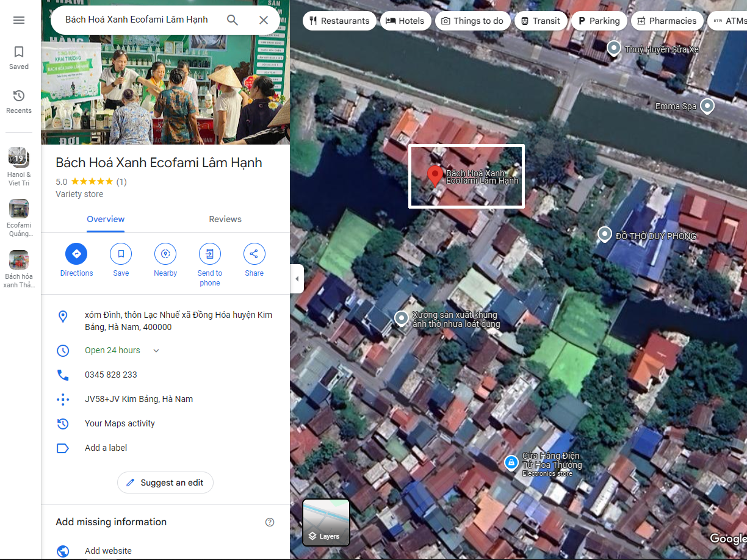Clear the search with X icon
Viewport: 747px width, 560px height.
point(264,20)
